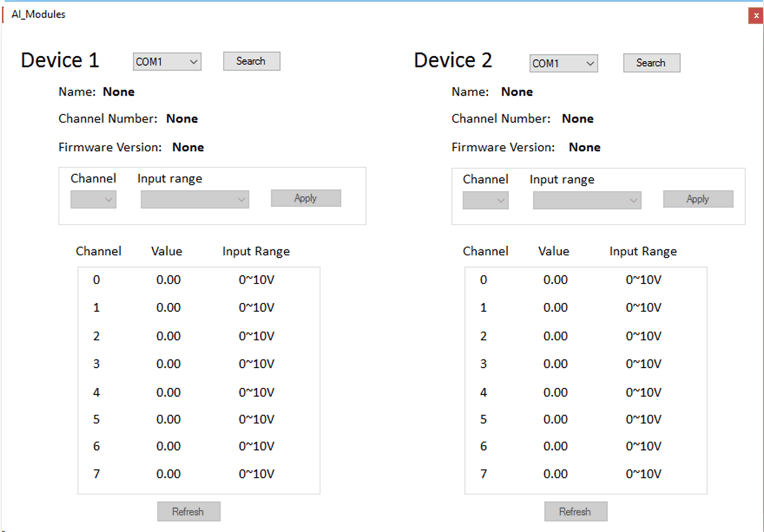Select channel 0 row in Device 1 list
Screen dimensions: 764x532
pyautogui.click(x=97, y=280)
